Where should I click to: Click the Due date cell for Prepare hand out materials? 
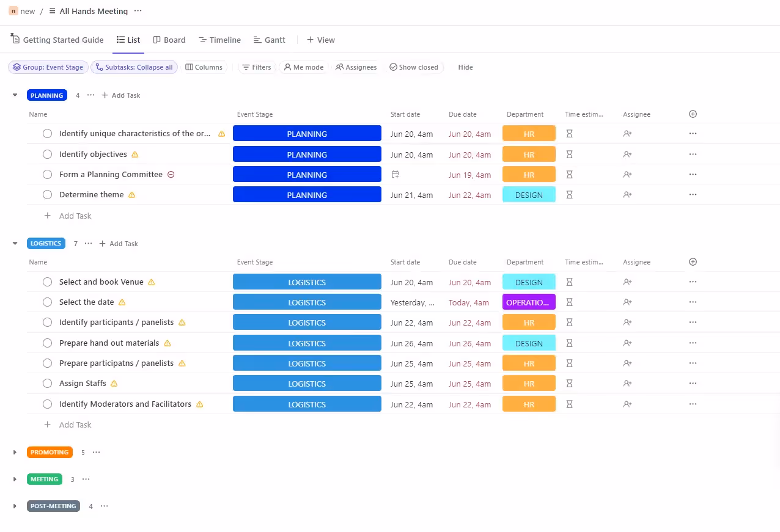tap(469, 343)
